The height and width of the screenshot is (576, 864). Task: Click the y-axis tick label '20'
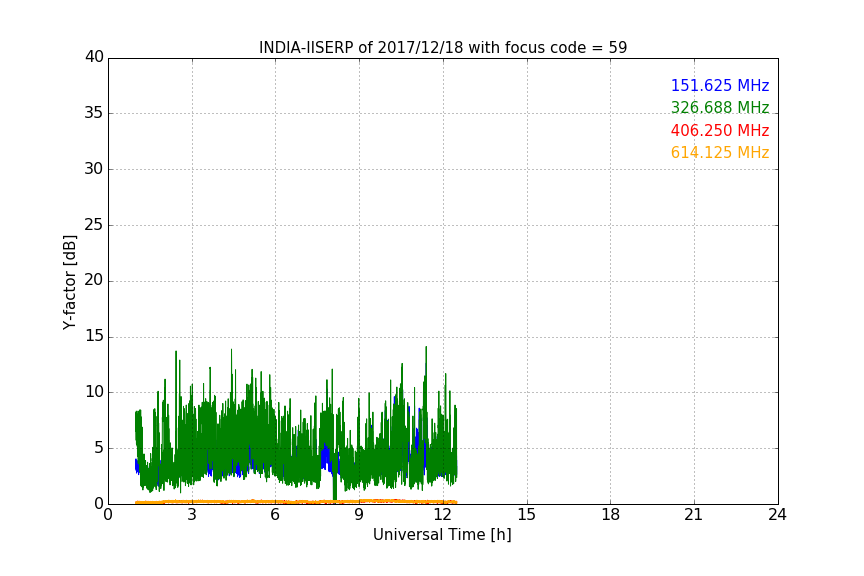tap(94, 280)
